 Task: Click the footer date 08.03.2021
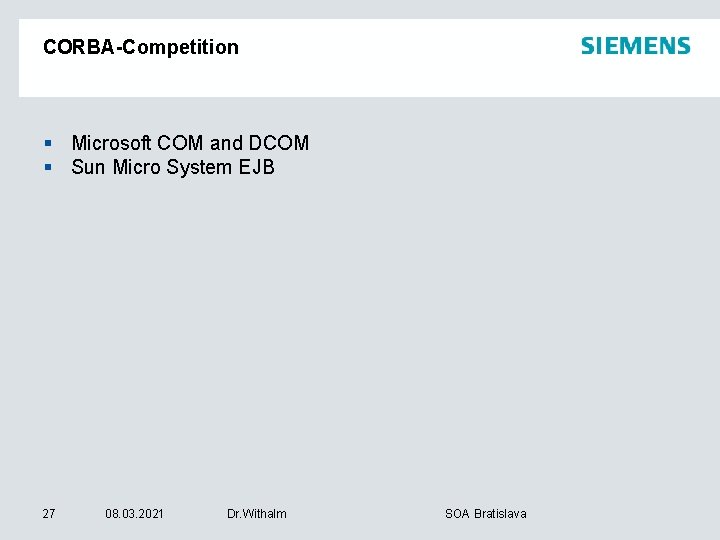click(135, 514)
